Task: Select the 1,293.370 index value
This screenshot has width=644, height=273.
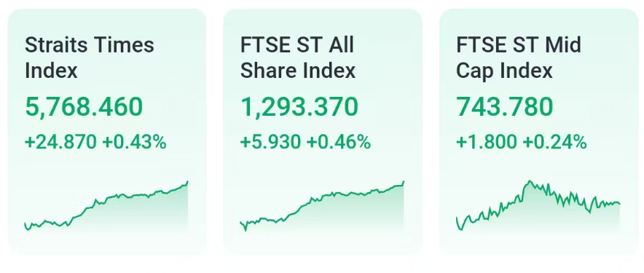Action: coord(299,107)
